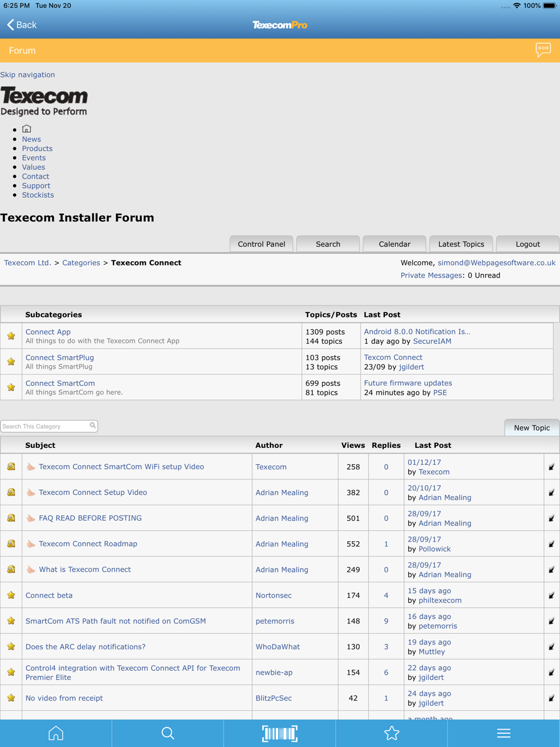Tap the chat bubble icon in Forum bar

click(x=543, y=50)
